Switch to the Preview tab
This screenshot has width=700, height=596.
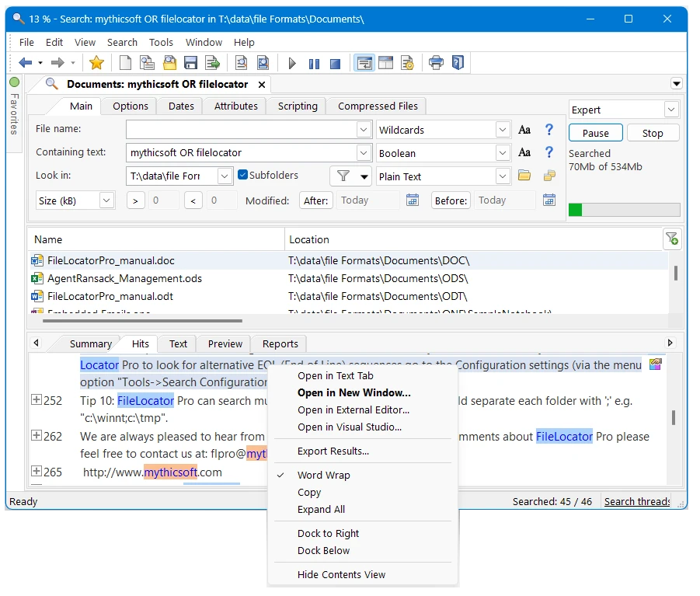(x=225, y=343)
